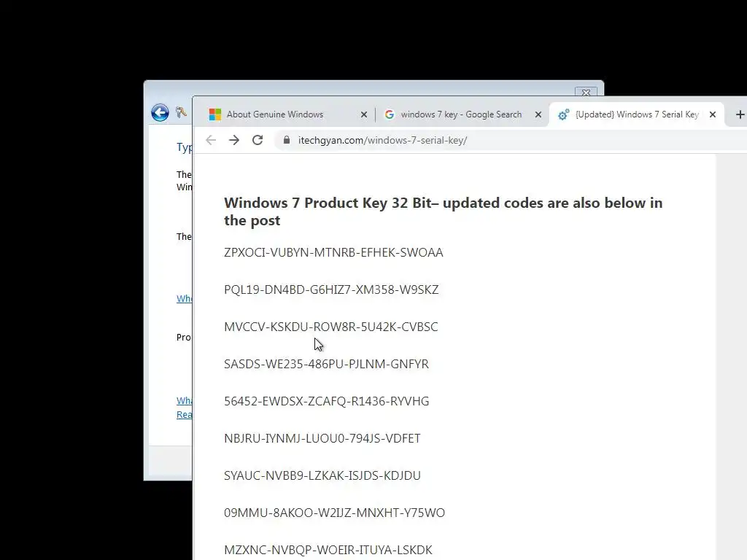Go back in Chrome browser history
Image resolution: width=747 pixels, height=560 pixels.
click(211, 140)
